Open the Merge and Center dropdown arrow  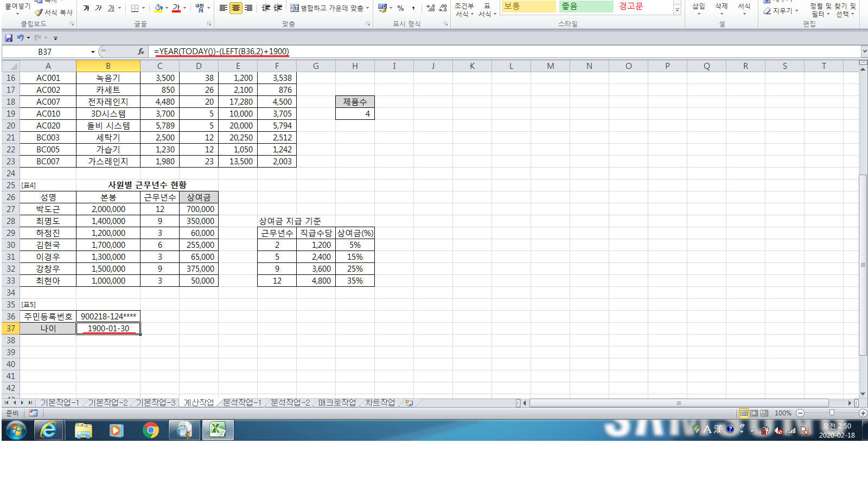click(368, 8)
